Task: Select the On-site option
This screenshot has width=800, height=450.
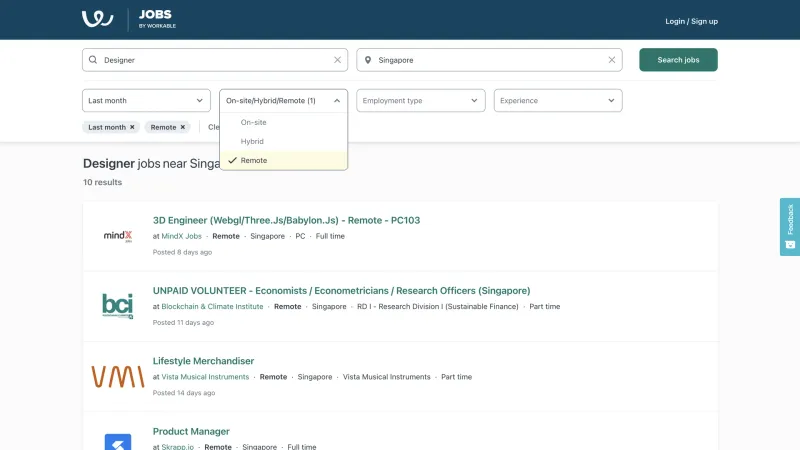Action: pos(284,122)
